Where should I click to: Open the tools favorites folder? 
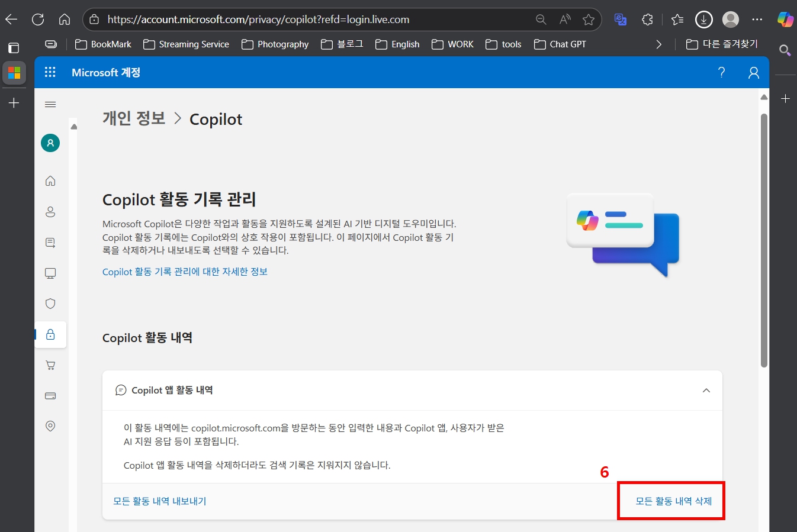coord(503,44)
